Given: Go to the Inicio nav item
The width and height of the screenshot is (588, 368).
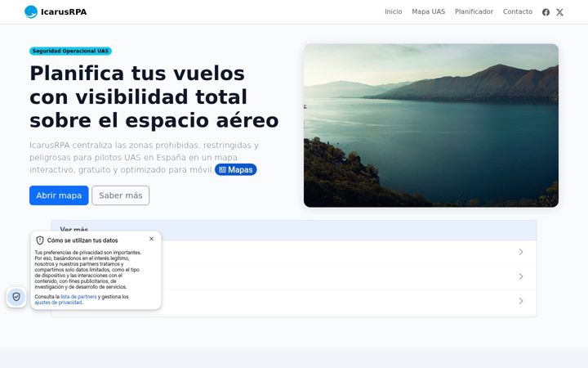Looking at the screenshot, I should (394, 11).
